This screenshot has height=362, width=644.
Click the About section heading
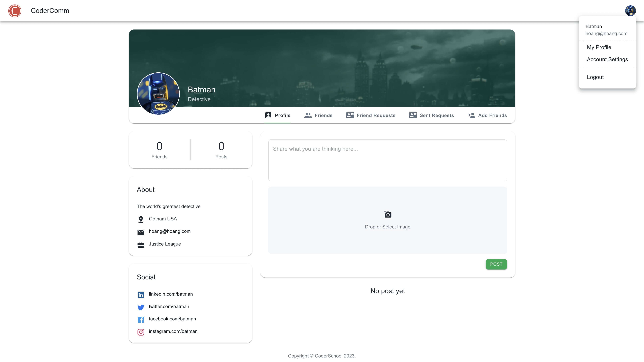pos(146,190)
